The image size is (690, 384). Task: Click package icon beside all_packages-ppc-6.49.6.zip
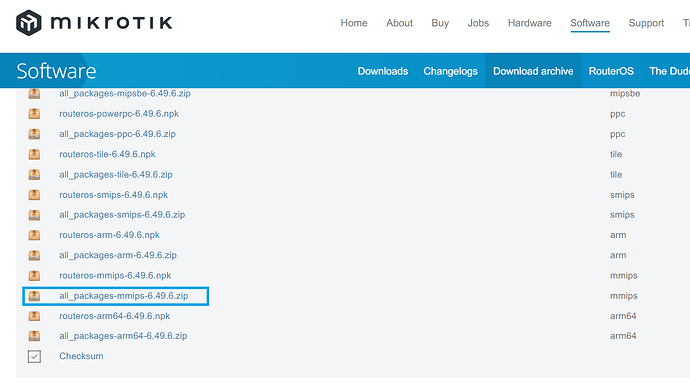coord(34,134)
